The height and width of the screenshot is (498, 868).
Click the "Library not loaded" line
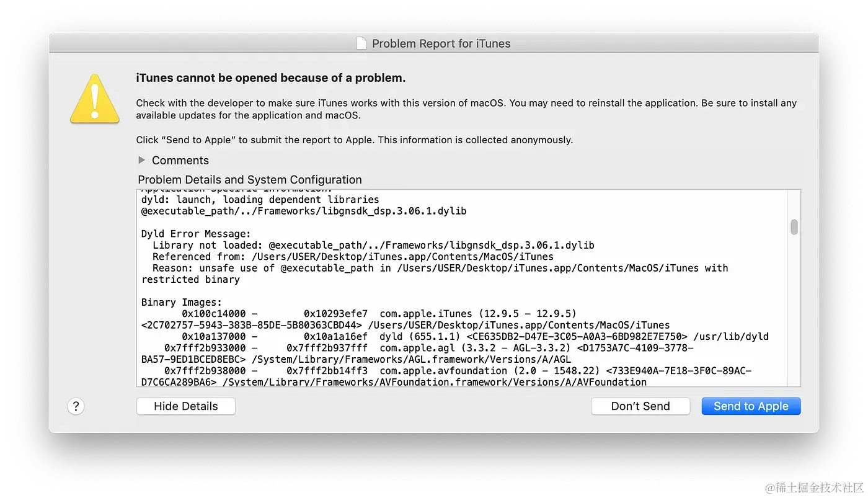[x=373, y=245]
